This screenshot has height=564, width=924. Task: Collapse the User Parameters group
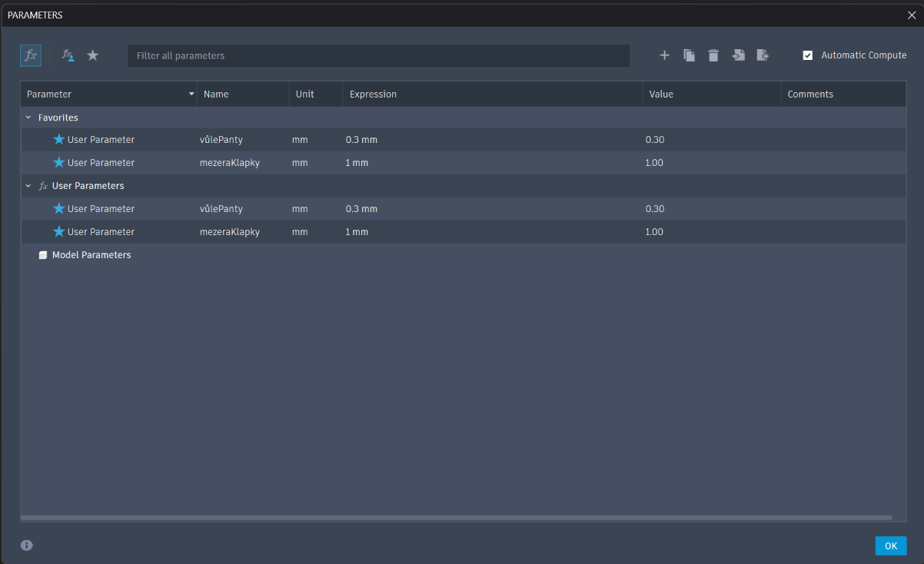click(x=28, y=186)
